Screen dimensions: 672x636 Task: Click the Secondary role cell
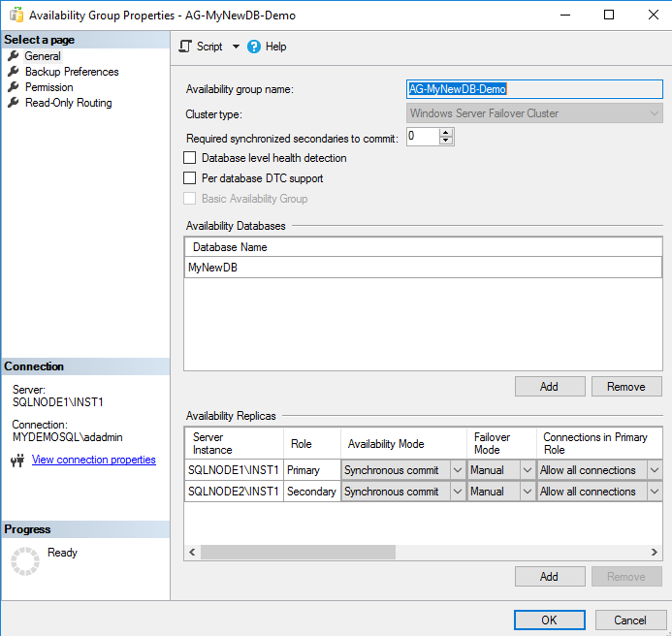(312, 492)
